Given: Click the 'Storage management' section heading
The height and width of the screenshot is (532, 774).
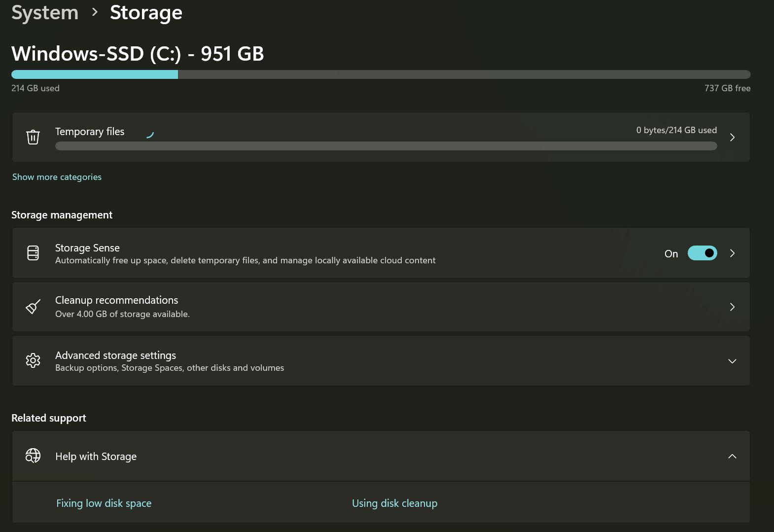Looking at the screenshot, I should pyautogui.click(x=62, y=215).
